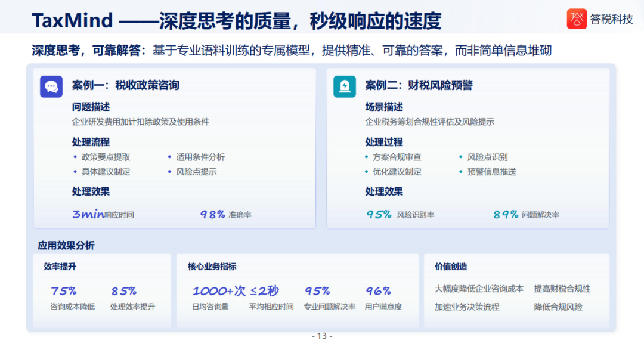644x362 pixels.
Task: Click the ≤2秒 value
Action: (x=265, y=291)
